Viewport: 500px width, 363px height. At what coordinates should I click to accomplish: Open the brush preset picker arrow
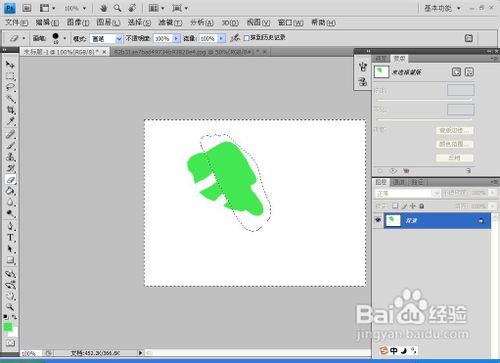tap(65, 38)
